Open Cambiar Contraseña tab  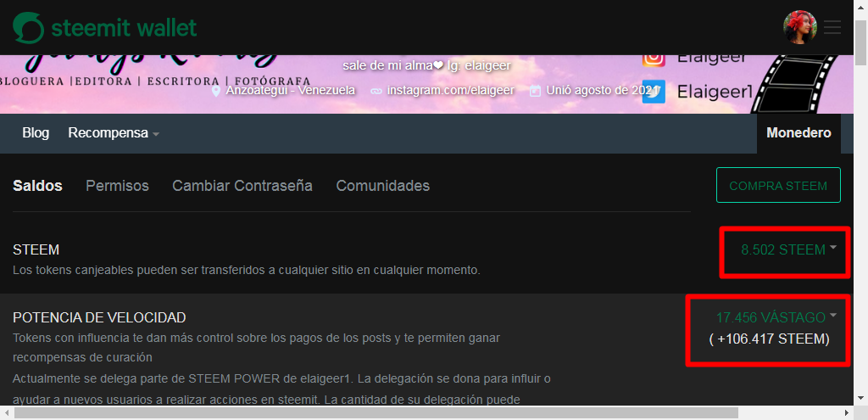tap(242, 186)
